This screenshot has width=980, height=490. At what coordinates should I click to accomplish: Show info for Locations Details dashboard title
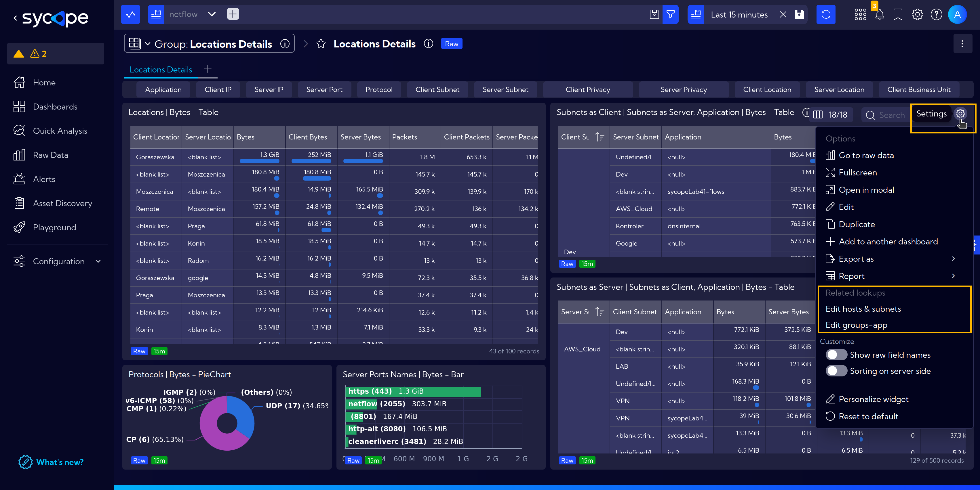click(428, 44)
